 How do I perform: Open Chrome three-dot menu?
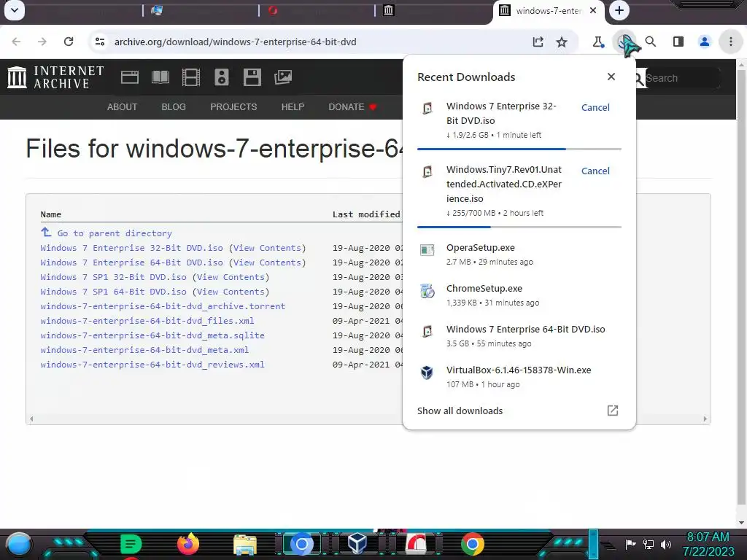point(731,42)
